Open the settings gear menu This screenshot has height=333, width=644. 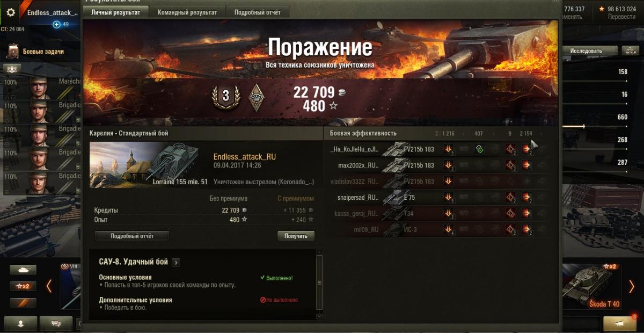pos(11,12)
